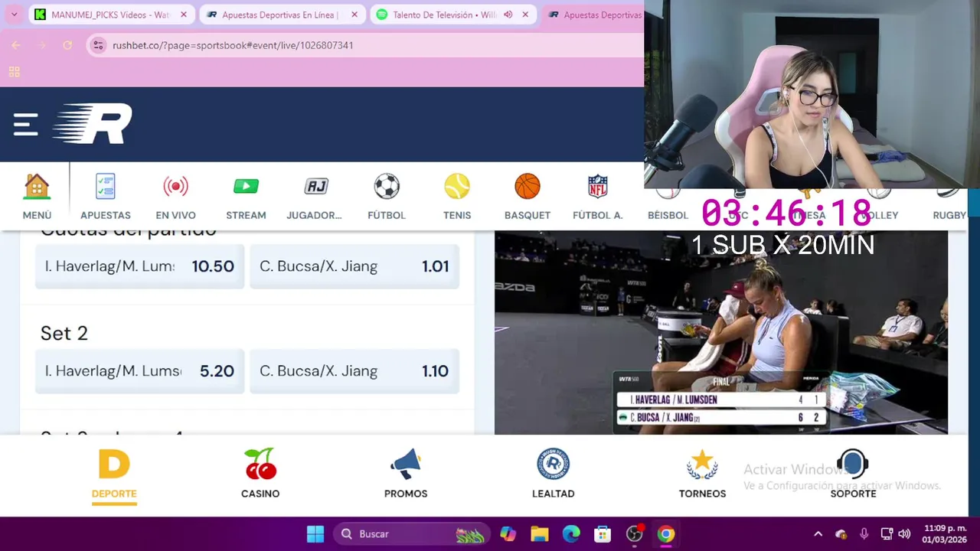Open the browser tab search dropdown
The image size is (980, 551).
[14, 15]
